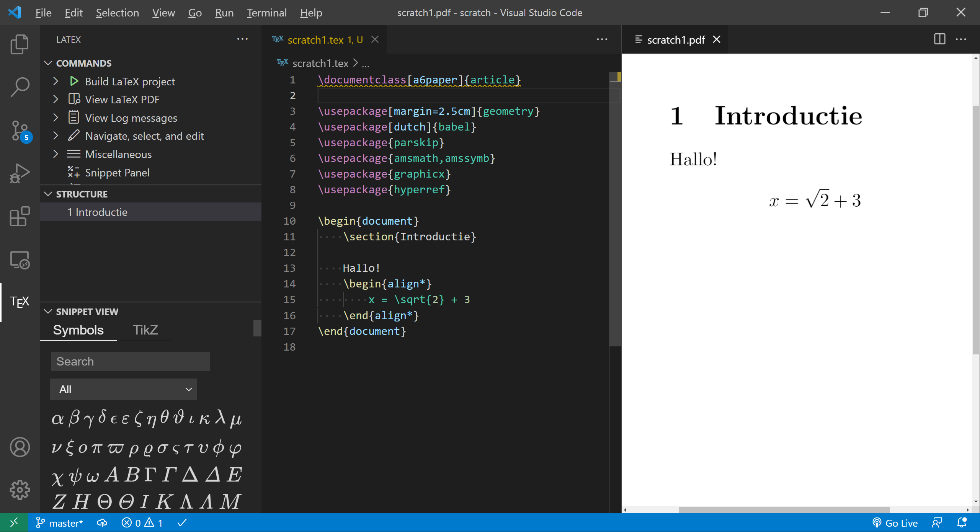Insert the alpha symbol from Snippet View

tap(57, 418)
